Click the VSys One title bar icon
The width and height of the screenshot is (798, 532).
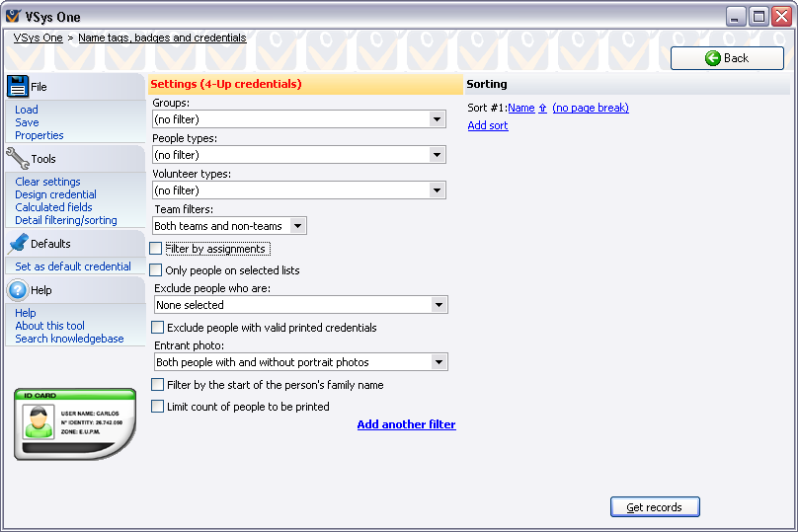[x=13, y=16]
